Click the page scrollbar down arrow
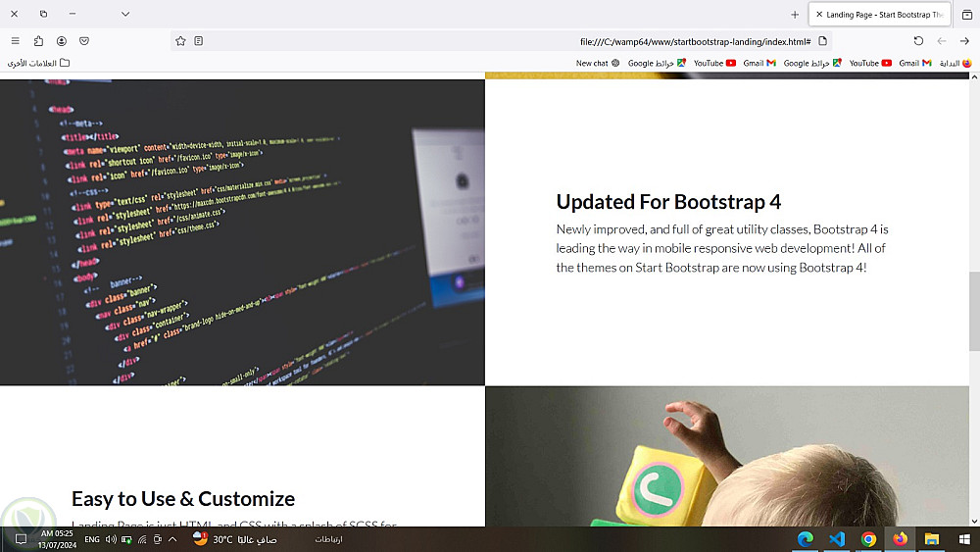This screenshot has width=980, height=552. [974, 522]
